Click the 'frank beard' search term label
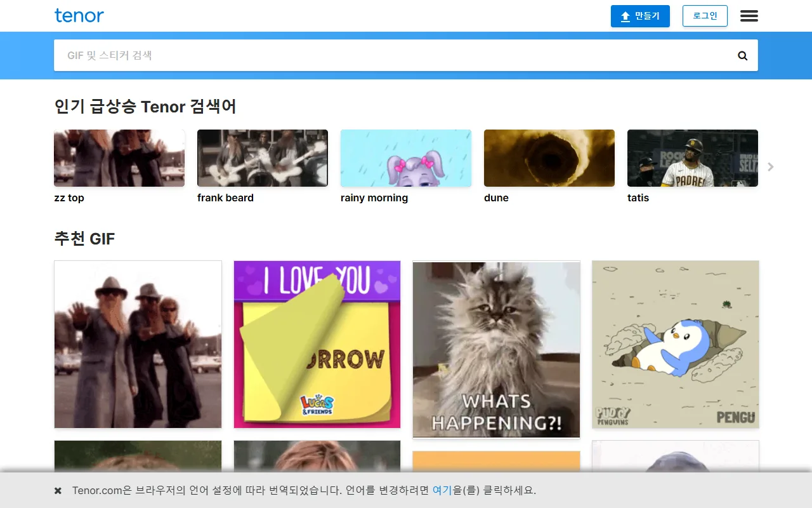812x508 pixels. point(225,197)
